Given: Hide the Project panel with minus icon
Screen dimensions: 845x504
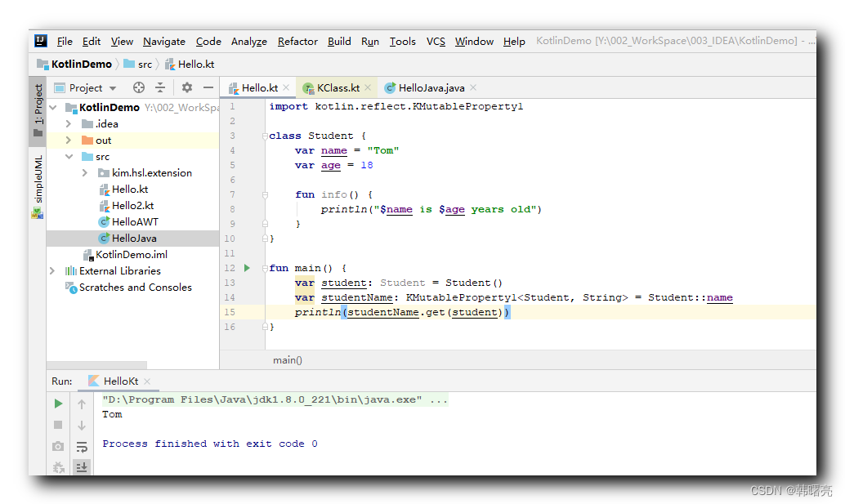Looking at the screenshot, I should [x=208, y=87].
